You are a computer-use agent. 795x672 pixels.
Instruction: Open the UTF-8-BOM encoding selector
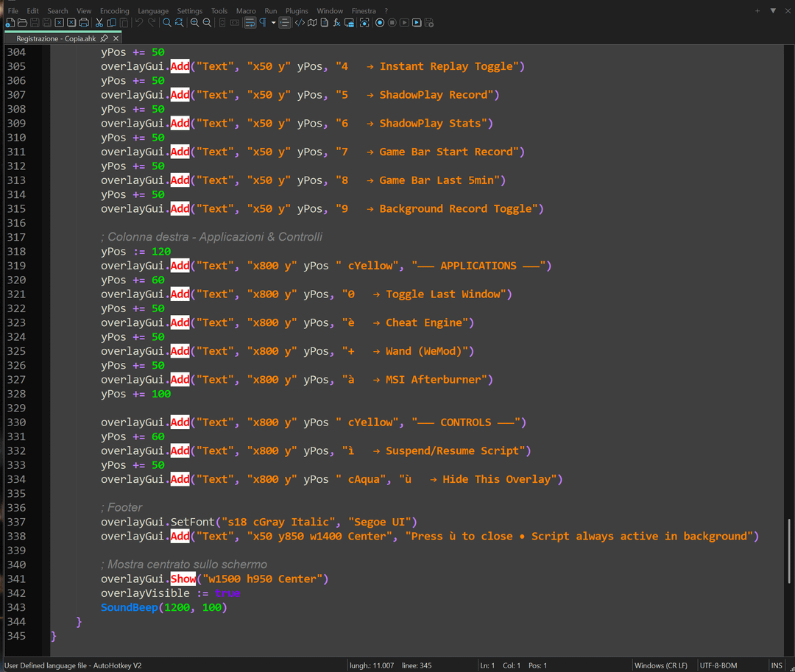pyautogui.click(x=718, y=665)
